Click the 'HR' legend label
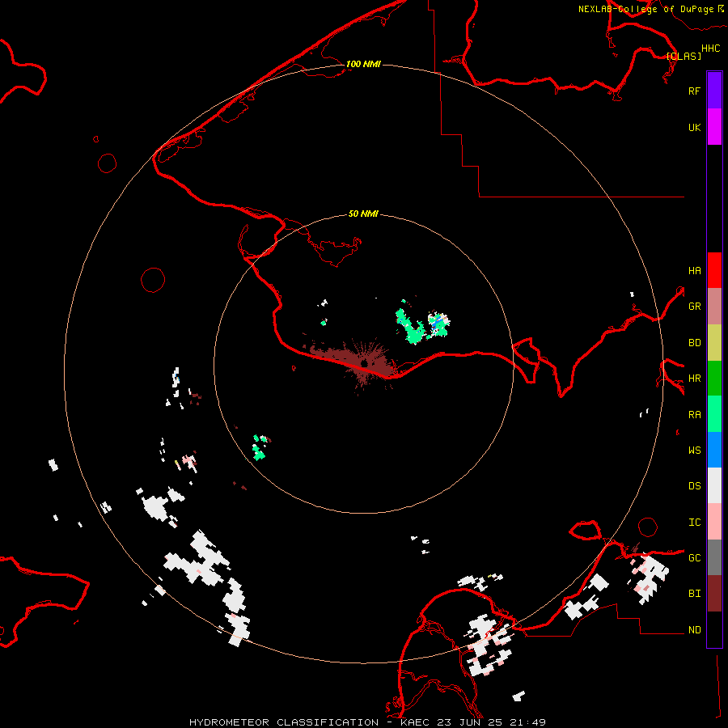Image resolution: width=728 pixels, height=728 pixels. coord(694,379)
